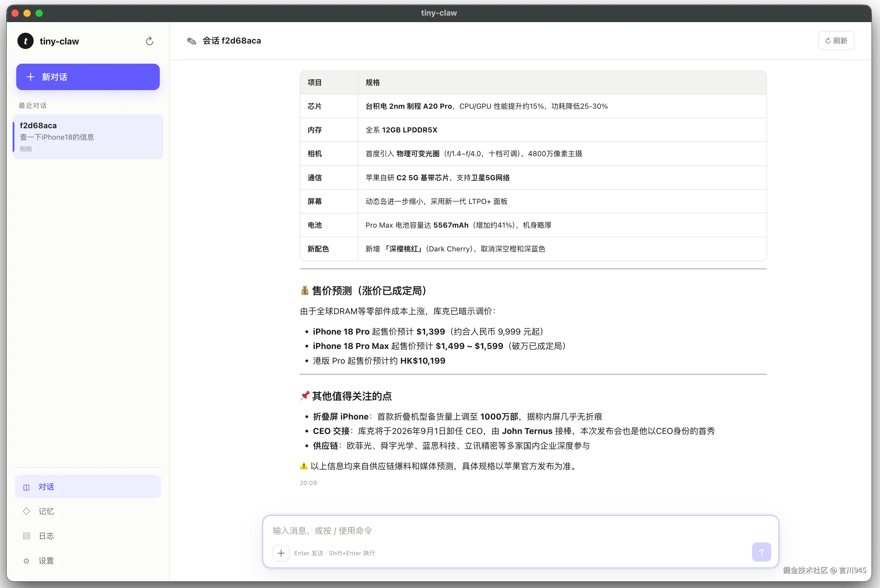Start a new chat with 新对话 button
Viewport: 880px width, 588px height.
tap(88, 77)
